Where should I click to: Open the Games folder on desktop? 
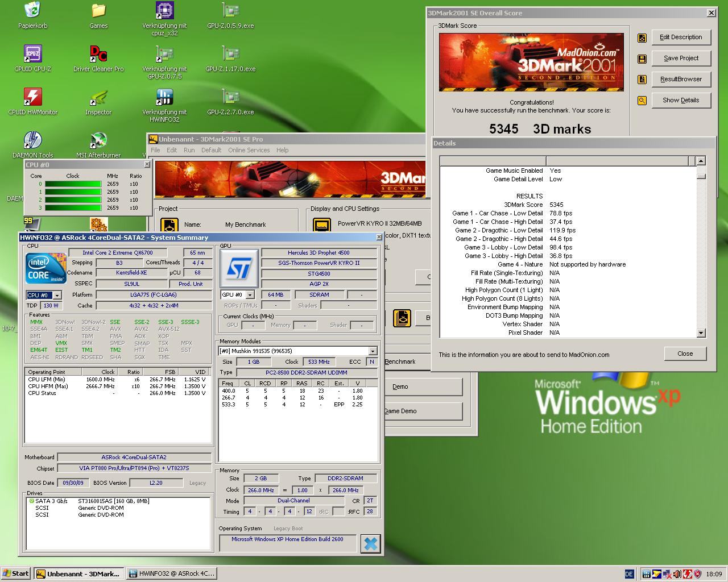pos(98,15)
